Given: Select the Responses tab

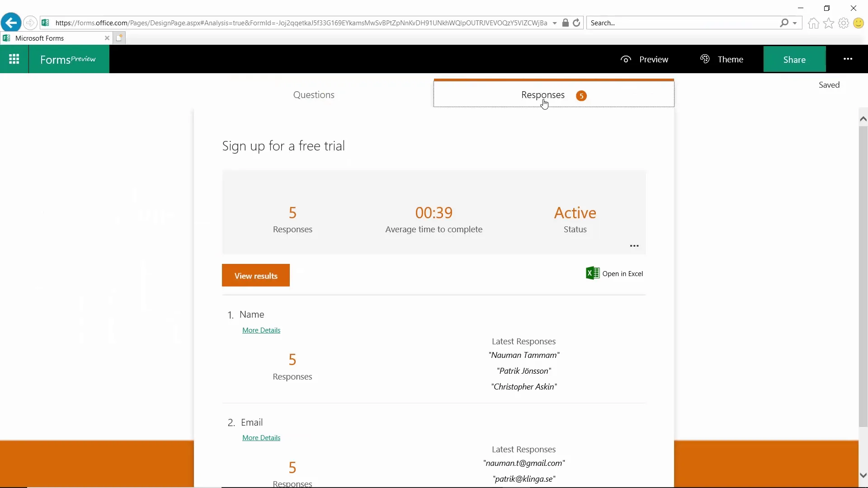Looking at the screenshot, I should 554,94.
